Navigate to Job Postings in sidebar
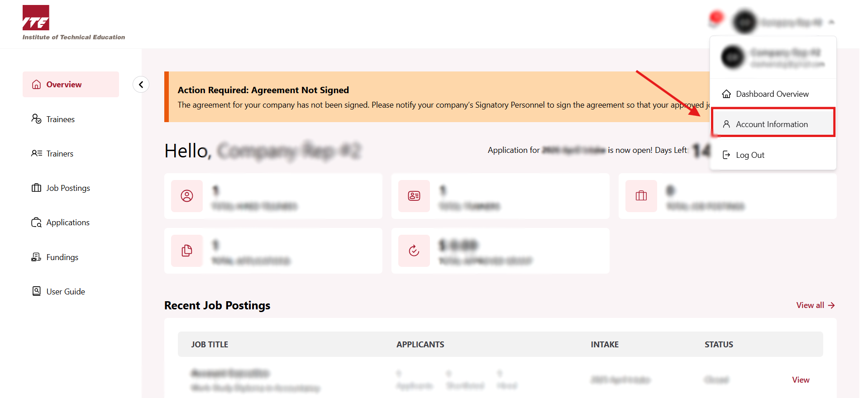This screenshot has width=868, height=398. point(68,188)
